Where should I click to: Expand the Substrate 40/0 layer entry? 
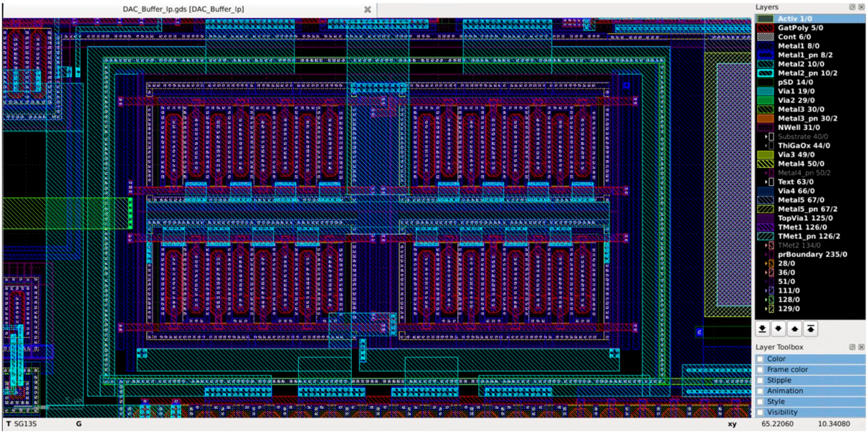coord(766,137)
